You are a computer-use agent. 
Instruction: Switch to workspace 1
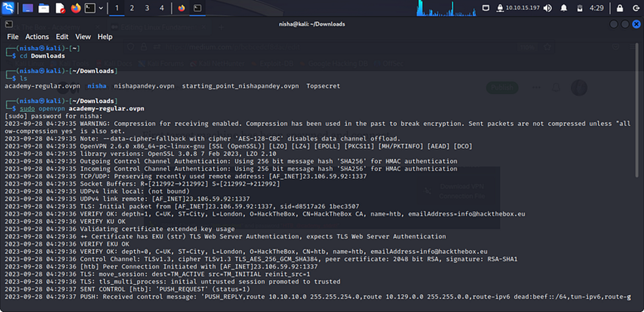coord(117,8)
